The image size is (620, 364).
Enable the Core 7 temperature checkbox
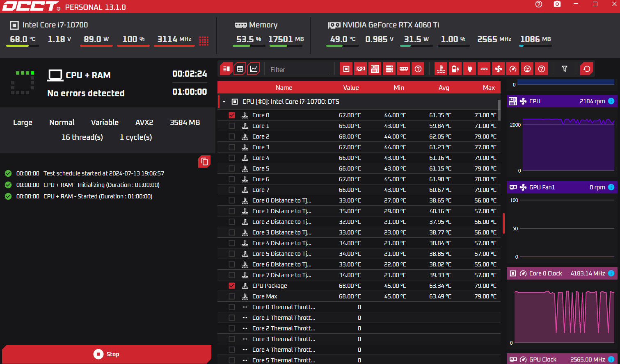click(232, 190)
